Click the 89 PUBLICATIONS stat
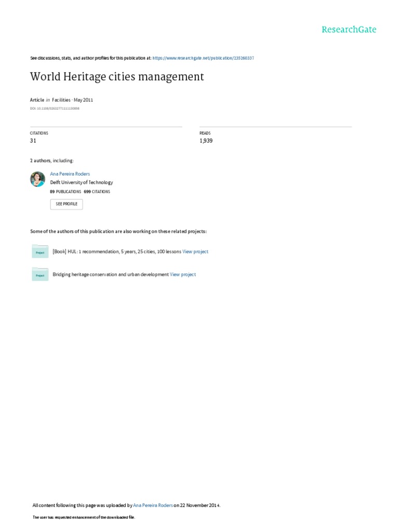399x532 pixels. point(65,192)
